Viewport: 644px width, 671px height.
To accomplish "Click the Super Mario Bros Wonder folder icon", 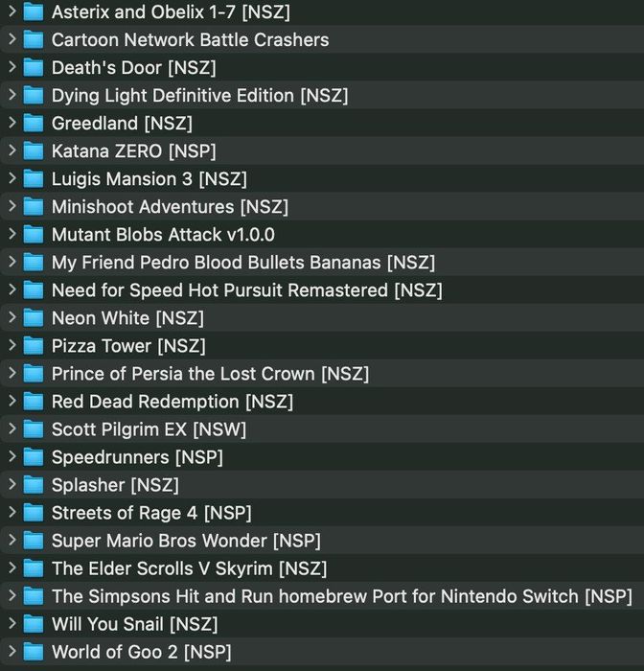I will tap(34, 541).
